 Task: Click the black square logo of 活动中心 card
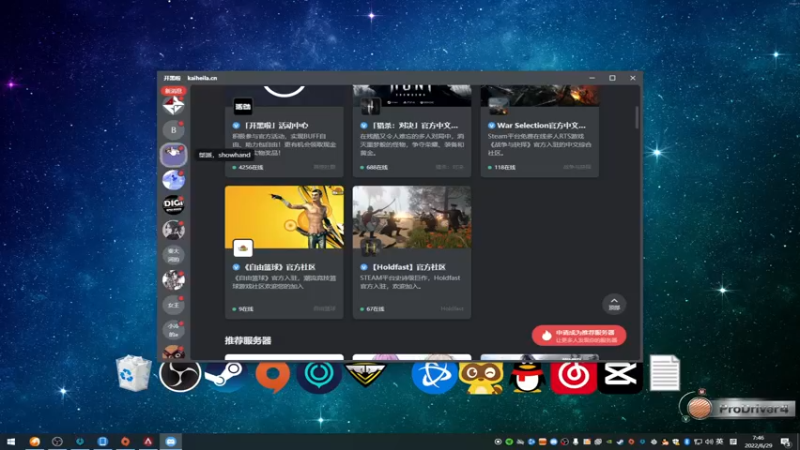click(243, 106)
